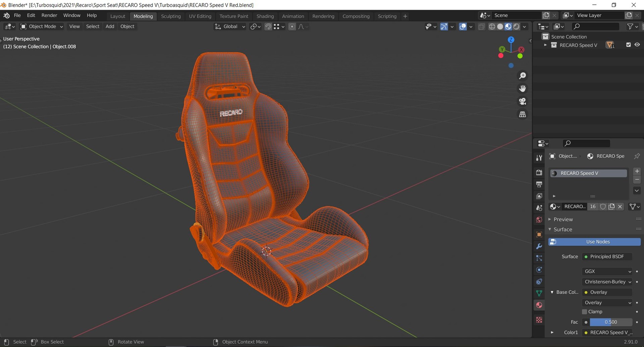Open the Modifier properties wrench tab
Screen dimensions: 644x347
pyautogui.click(x=539, y=246)
